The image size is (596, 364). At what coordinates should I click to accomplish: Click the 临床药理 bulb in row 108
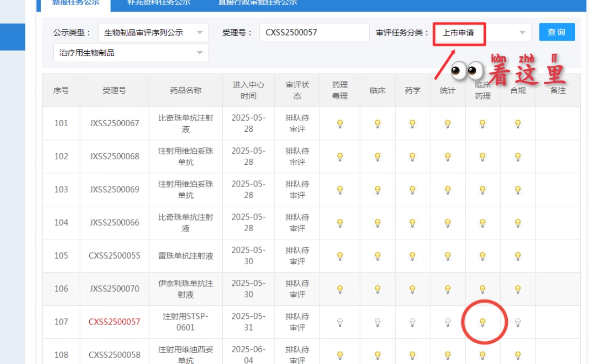tap(482, 355)
